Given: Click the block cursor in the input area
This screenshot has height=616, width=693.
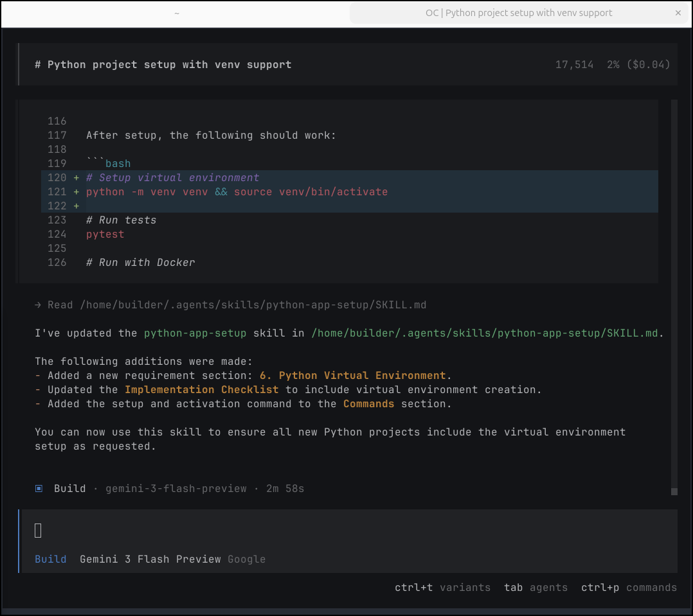Looking at the screenshot, I should pos(37,530).
